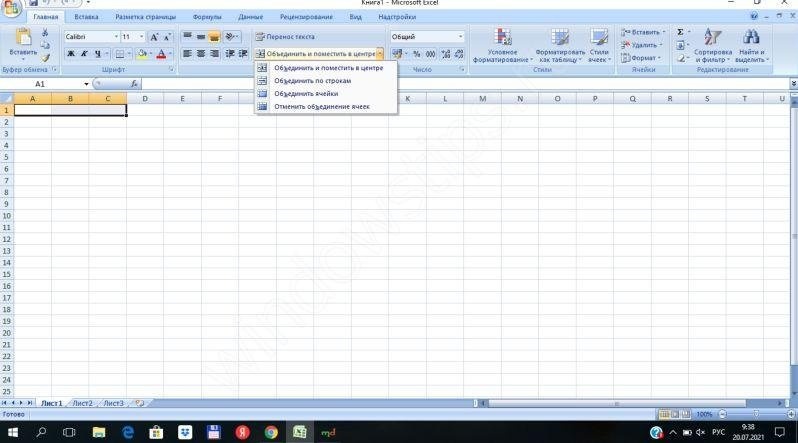Click Объединить и поместить в центре ribbon button
798x443 pixels.
[x=316, y=53]
